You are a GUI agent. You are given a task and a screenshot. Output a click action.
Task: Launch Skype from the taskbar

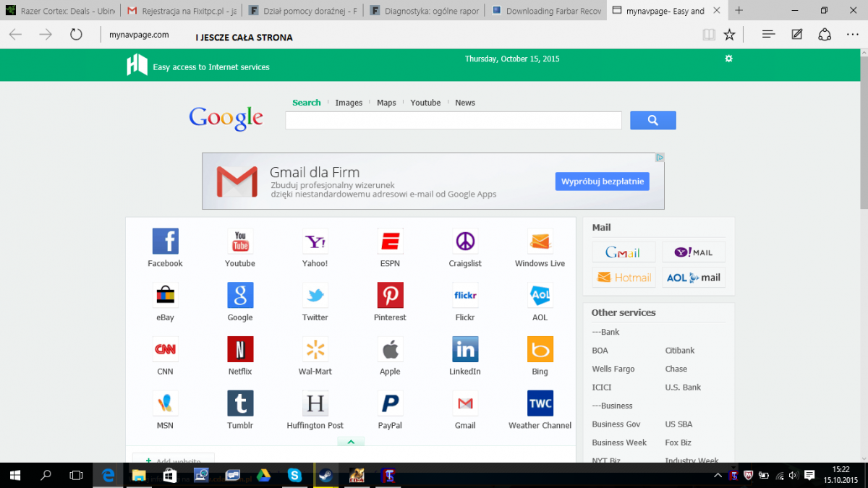[294, 475]
